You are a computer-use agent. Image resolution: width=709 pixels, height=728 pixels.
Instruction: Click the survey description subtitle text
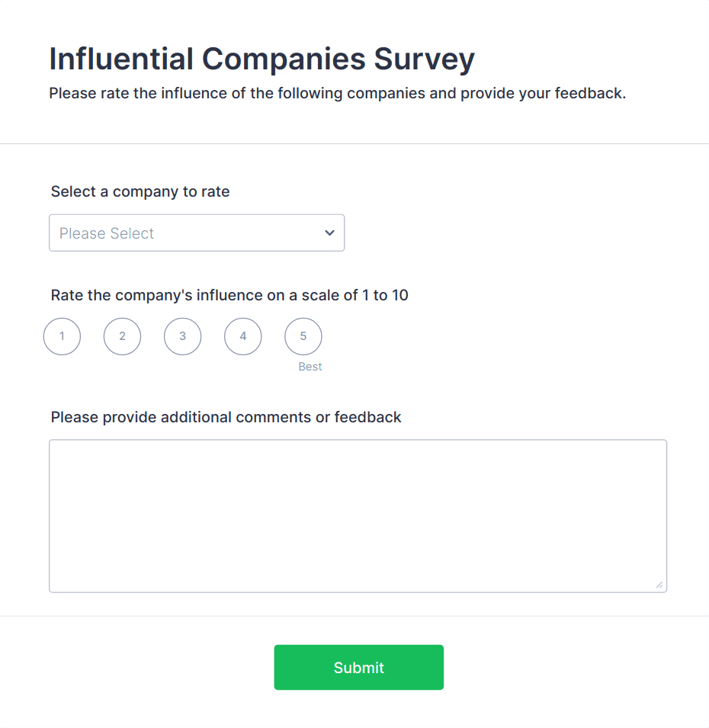(337, 95)
